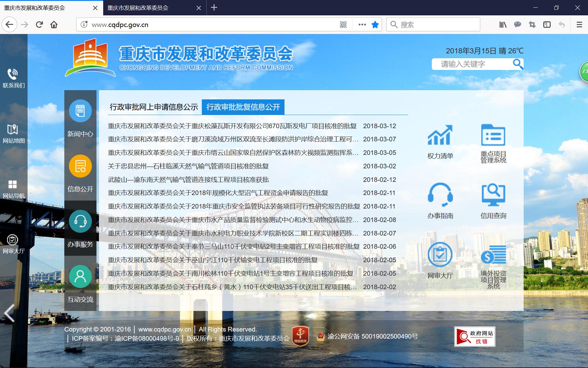Open 境外投资项目管理系统 icon
The image size is (588, 368).
493,255
